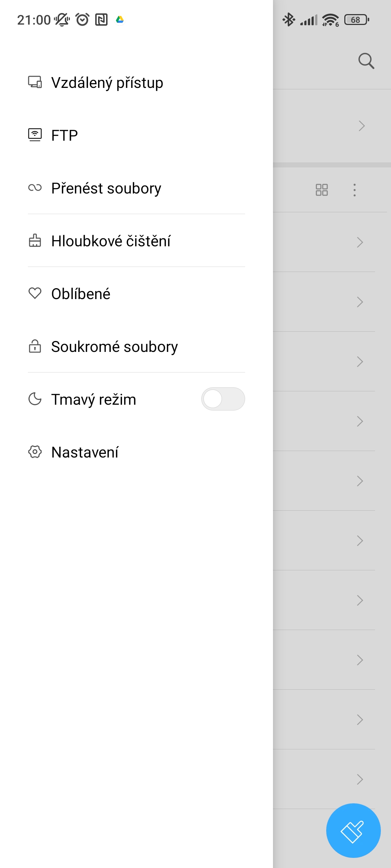Enable the Tmavý režim switch

[223, 399]
